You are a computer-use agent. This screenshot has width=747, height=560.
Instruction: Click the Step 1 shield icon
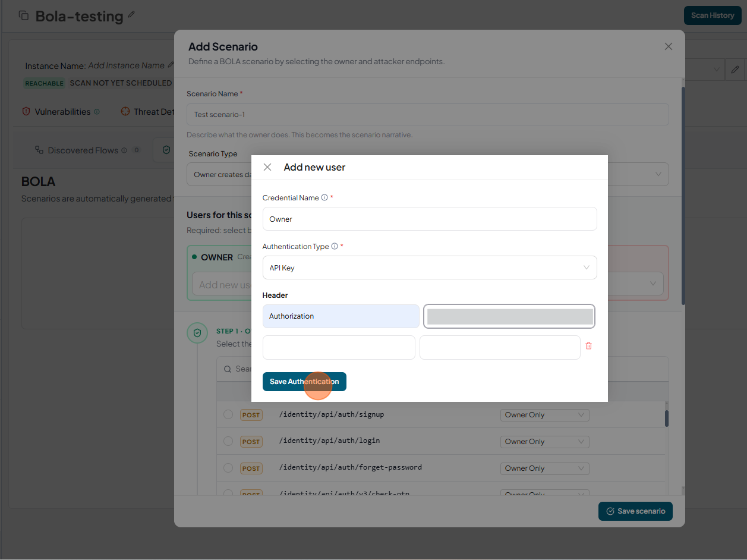click(197, 333)
